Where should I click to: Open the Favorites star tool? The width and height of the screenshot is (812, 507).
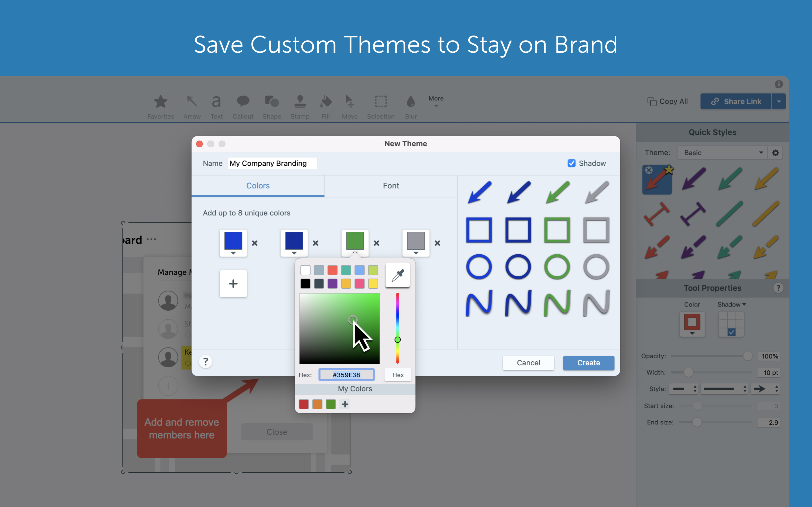pos(160,107)
